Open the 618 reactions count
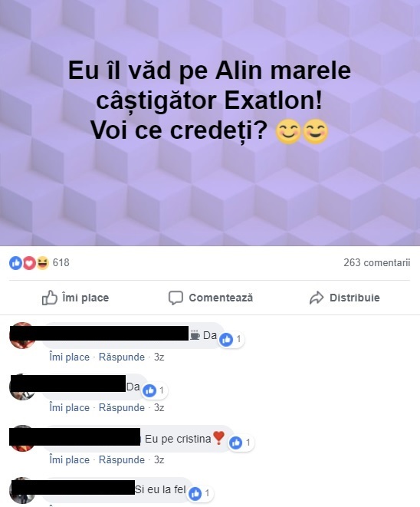Image resolution: width=420 pixels, height=507 pixels. pos(61,262)
